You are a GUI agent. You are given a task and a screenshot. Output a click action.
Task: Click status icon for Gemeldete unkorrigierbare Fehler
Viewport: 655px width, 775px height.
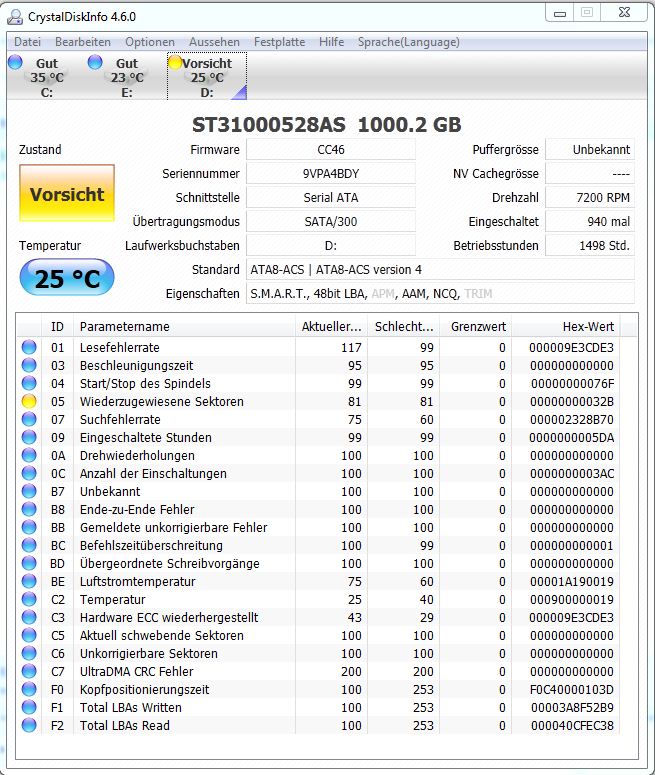click(29, 527)
